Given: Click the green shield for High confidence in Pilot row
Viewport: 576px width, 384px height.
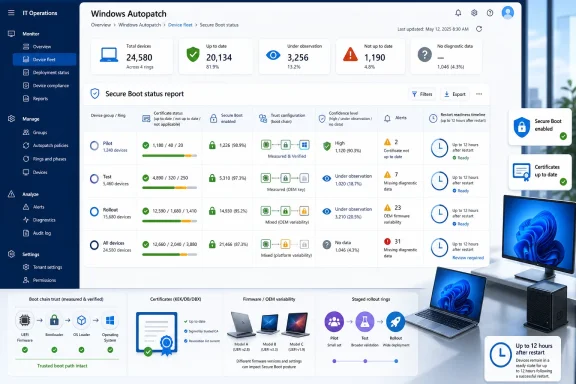Looking at the screenshot, I should 327,146.
